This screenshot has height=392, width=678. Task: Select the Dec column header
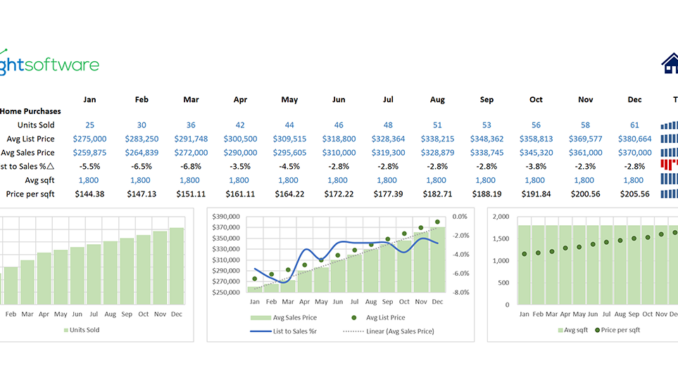(x=634, y=99)
